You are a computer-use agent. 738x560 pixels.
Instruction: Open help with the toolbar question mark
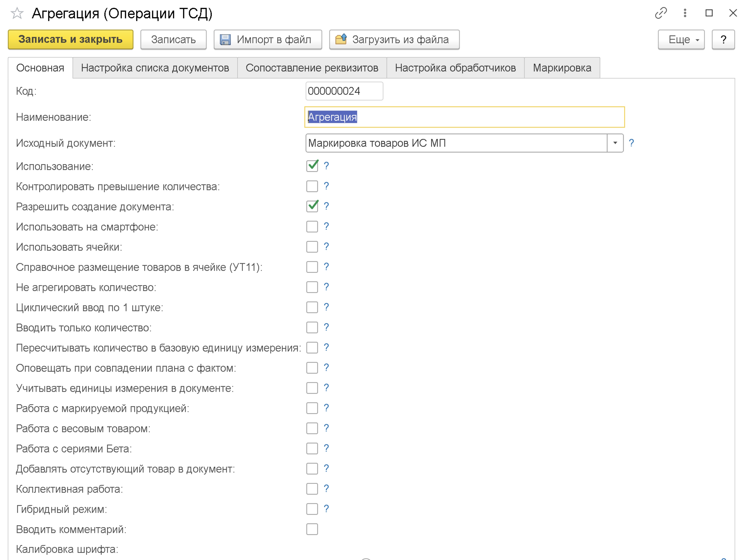(x=723, y=39)
